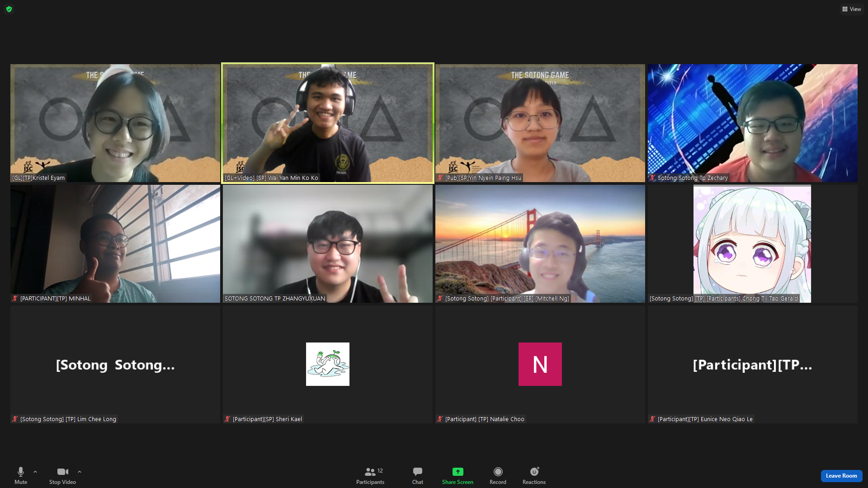Image resolution: width=868 pixels, height=488 pixels.
Task: Select Kristel Eyam's video tile
Action: click(x=115, y=123)
